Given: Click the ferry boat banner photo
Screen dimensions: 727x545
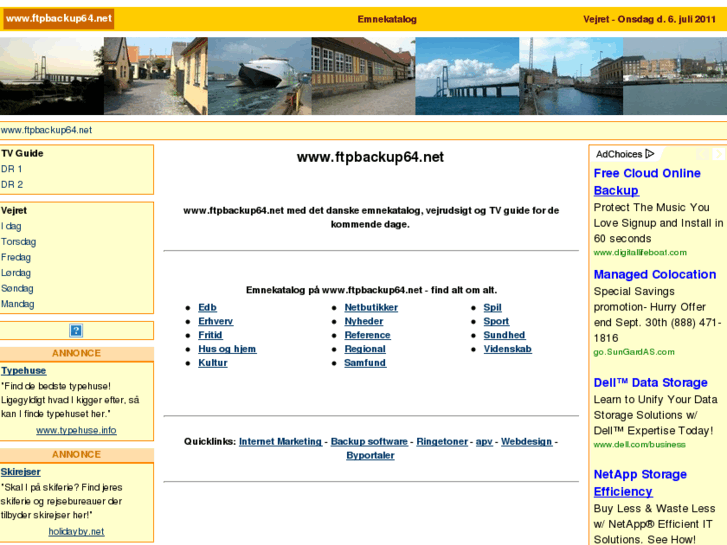Looking at the screenshot, I should click(x=260, y=76).
